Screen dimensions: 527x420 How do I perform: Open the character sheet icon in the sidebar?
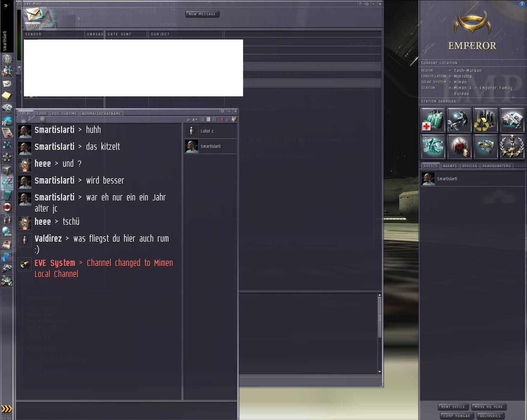click(x=7, y=59)
